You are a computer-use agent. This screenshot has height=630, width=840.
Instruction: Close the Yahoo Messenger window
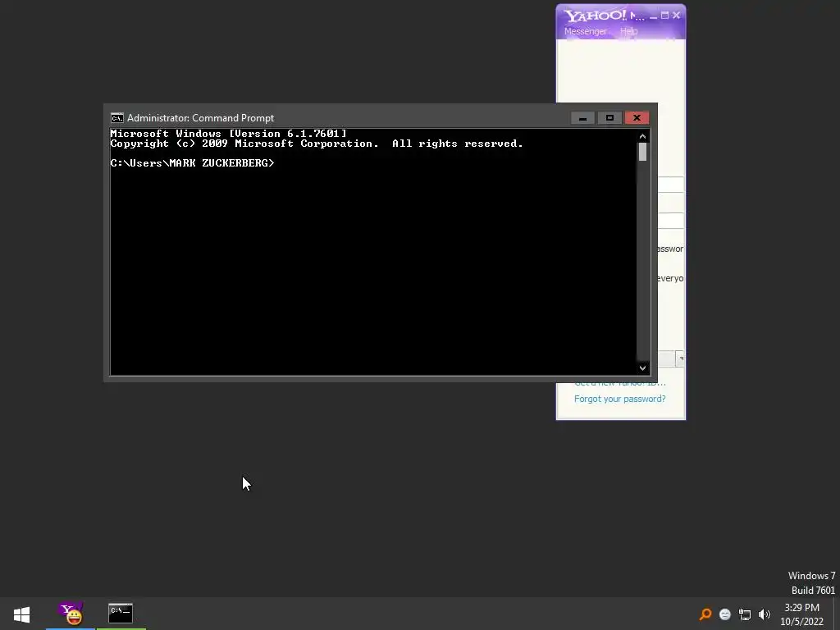676,16
